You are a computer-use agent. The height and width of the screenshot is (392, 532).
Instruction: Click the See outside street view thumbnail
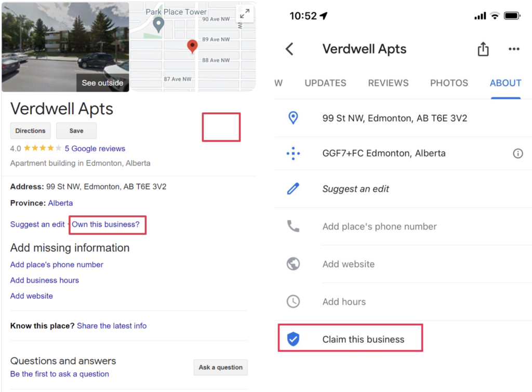[65, 47]
